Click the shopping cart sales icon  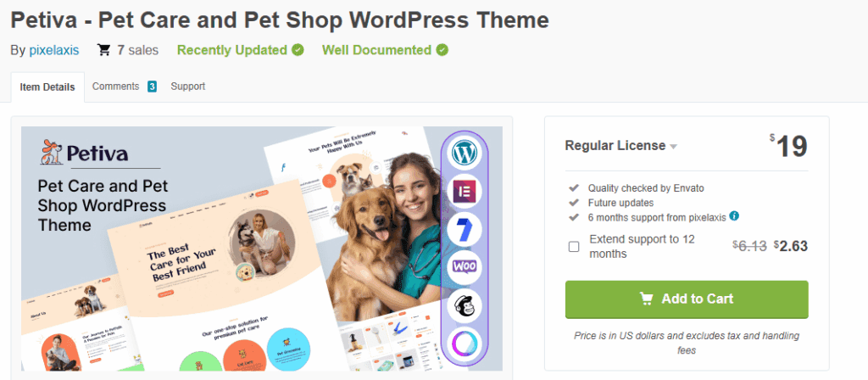[x=103, y=50]
